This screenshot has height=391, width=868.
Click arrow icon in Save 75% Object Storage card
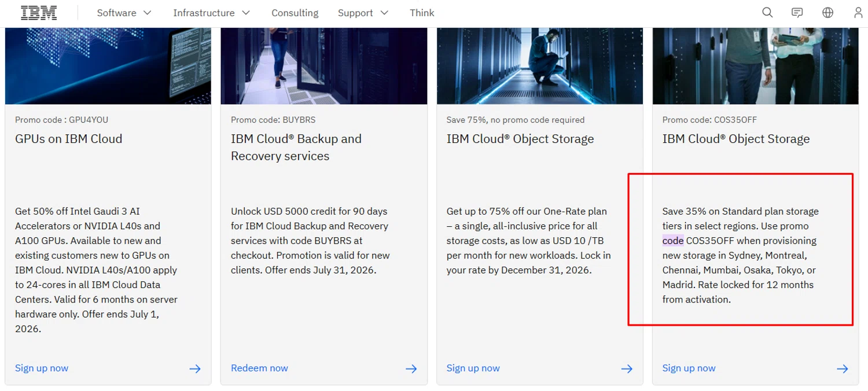(627, 368)
